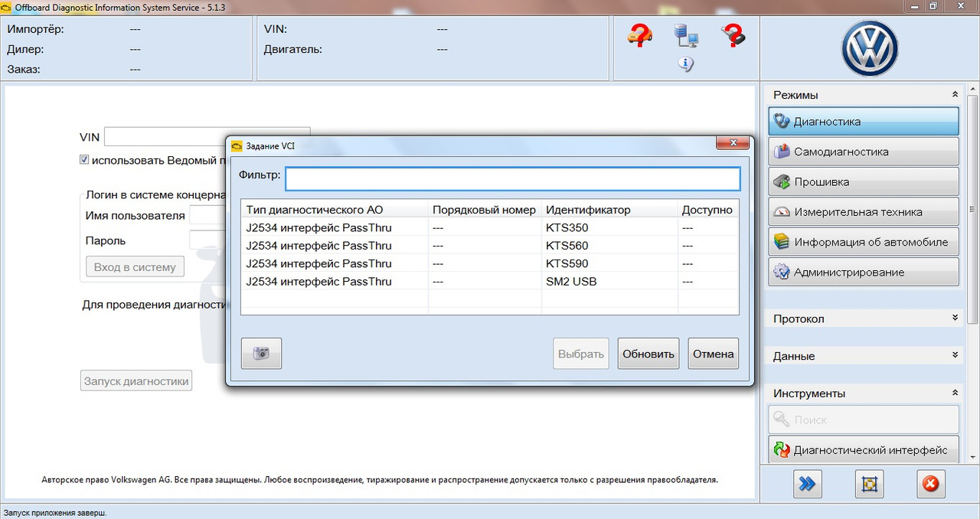Click the Имя пользователя input field

click(x=207, y=215)
